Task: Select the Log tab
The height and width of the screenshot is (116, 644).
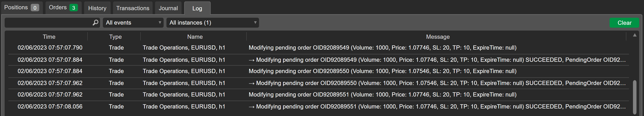Action: pyautogui.click(x=197, y=8)
